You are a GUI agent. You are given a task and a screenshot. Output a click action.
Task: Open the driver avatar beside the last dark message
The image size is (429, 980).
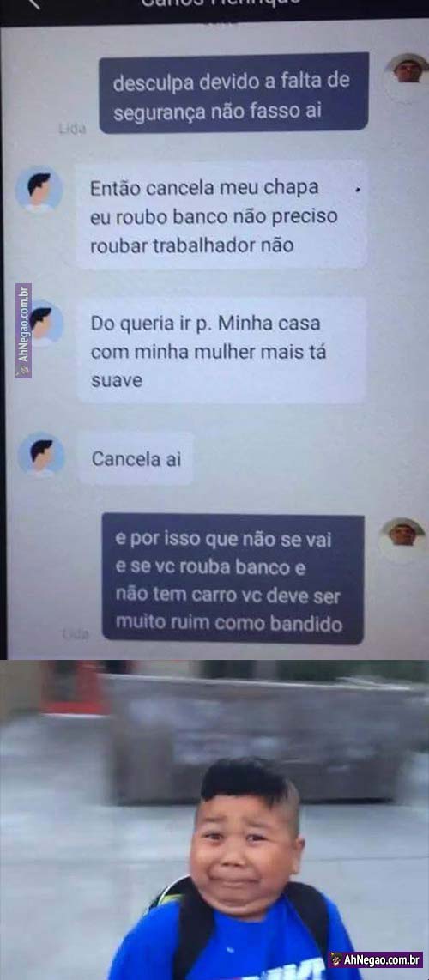402,538
